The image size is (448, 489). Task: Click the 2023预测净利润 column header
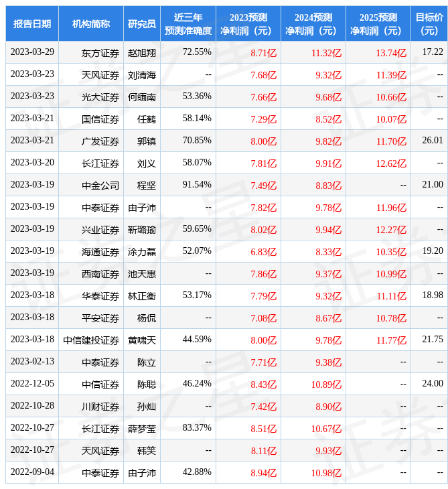click(248, 23)
